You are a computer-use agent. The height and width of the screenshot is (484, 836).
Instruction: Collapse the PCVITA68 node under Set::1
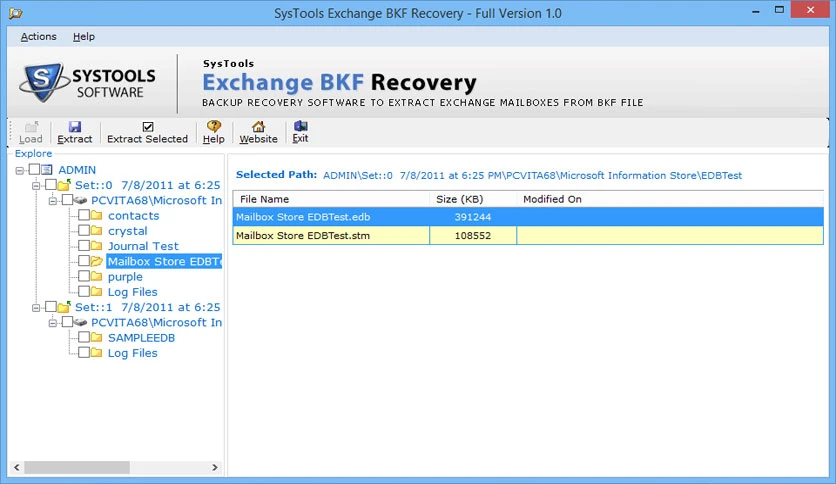(53, 323)
